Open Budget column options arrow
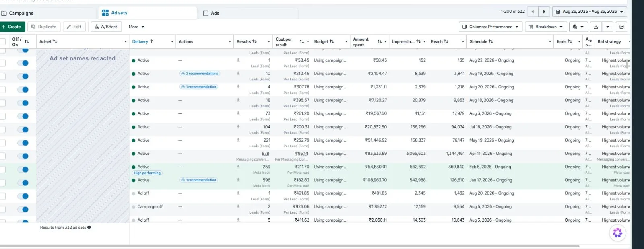The height and width of the screenshot is (249, 644). point(346,42)
